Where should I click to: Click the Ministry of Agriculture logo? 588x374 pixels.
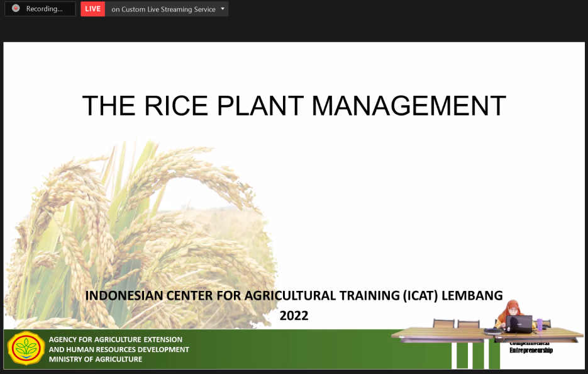(x=26, y=348)
